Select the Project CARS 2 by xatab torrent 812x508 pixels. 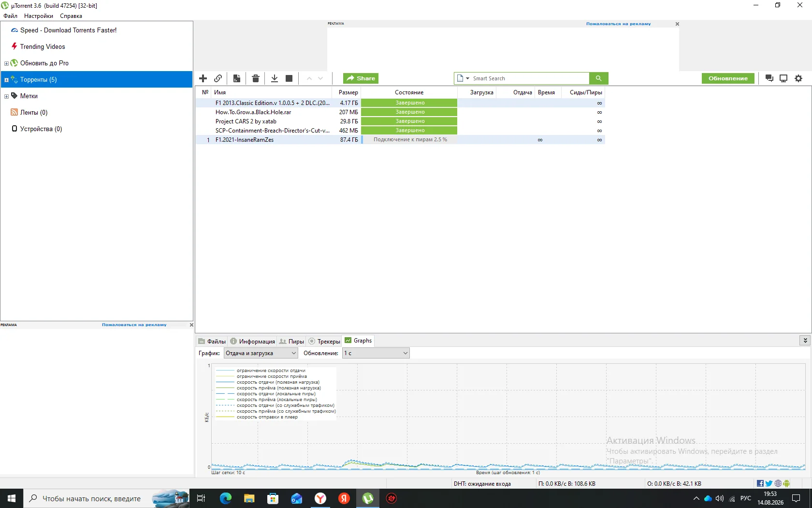(400, 121)
